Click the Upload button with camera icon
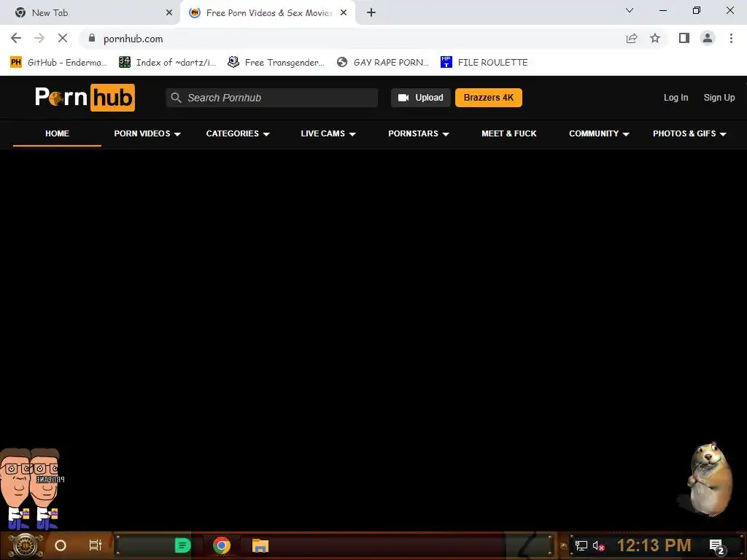 (x=421, y=98)
